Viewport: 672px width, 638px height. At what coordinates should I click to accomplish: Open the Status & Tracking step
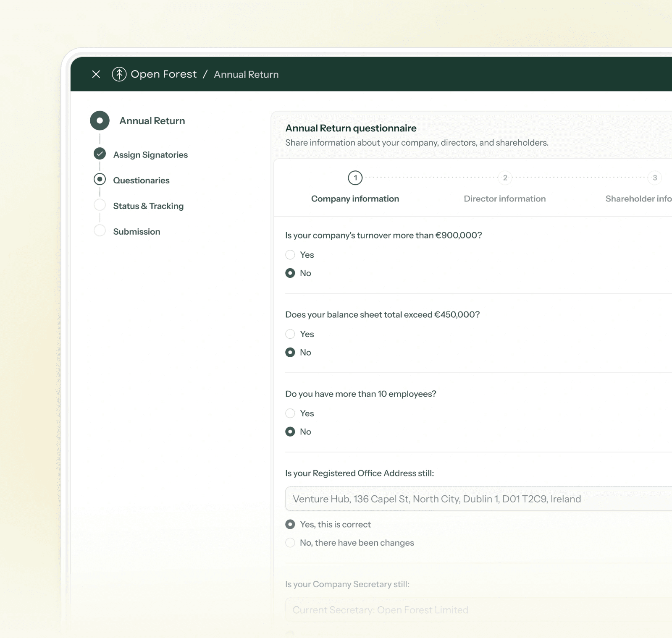148,206
